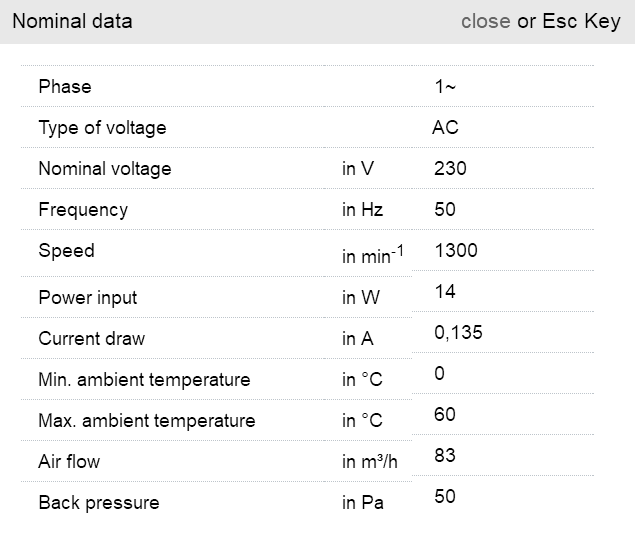The height and width of the screenshot is (557, 635).
Task: Click the close link in the header
Action: (x=485, y=21)
